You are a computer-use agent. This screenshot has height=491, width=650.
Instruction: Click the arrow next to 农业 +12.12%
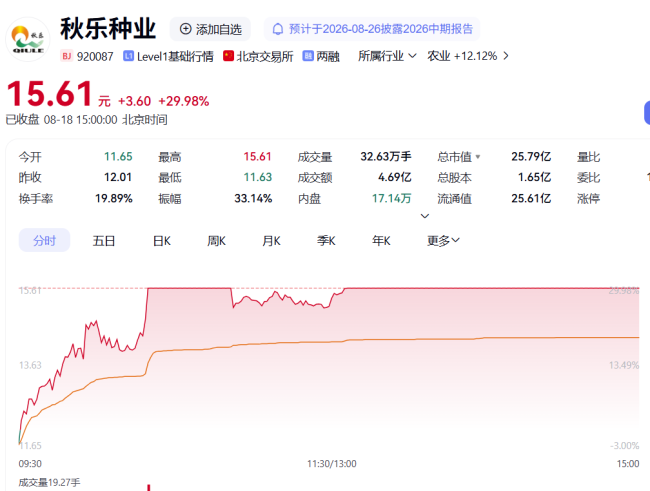(x=505, y=56)
